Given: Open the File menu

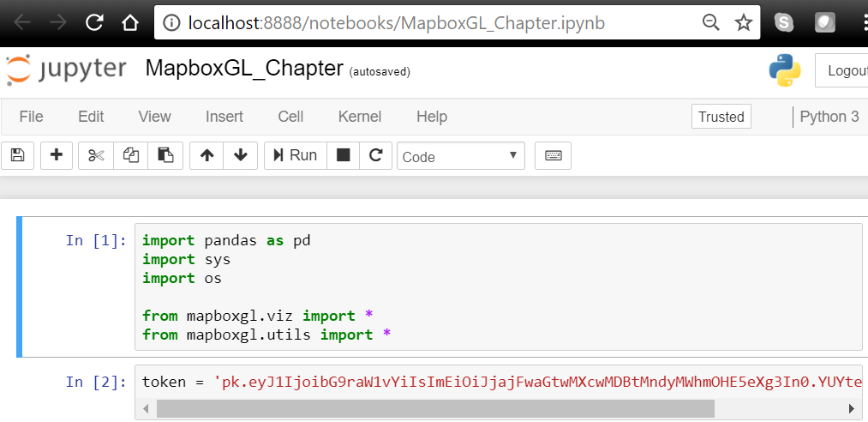Looking at the screenshot, I should [x=31, y=117].
